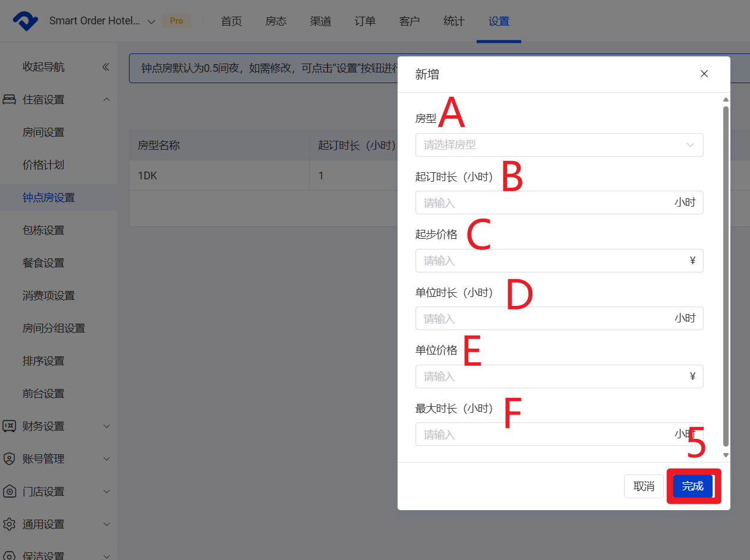Image resolution: width=750 pixels, height=560 pixels.
Task: Click the 门店设置 store icon
Action: point(10,492)
